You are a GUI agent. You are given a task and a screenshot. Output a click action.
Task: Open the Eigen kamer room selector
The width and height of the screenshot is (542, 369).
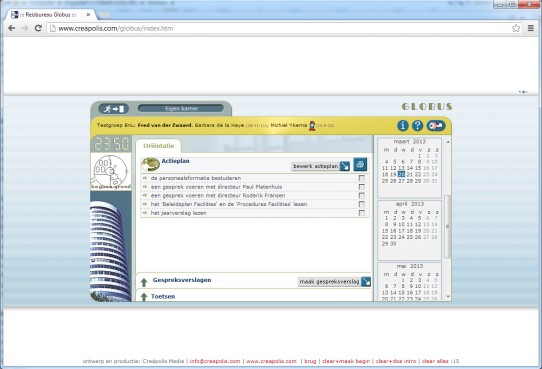click(181, 108)
